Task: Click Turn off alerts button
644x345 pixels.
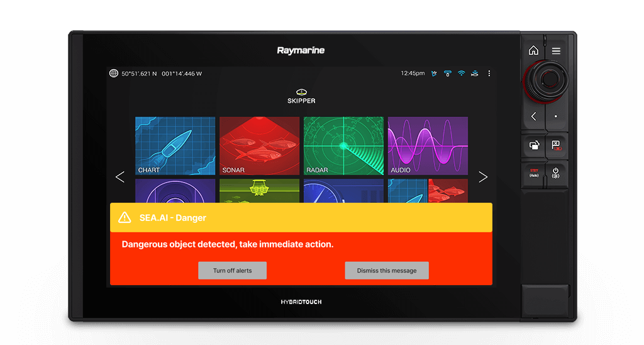Action: pyautogui.click(x=233, y=271)
